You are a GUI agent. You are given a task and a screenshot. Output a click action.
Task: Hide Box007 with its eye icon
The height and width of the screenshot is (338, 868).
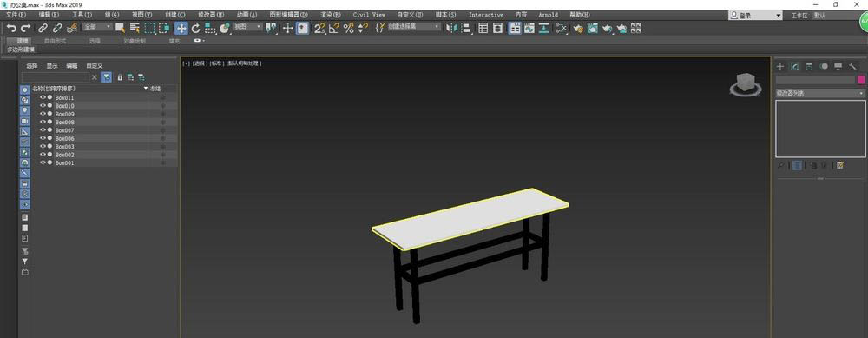point(43,130)
